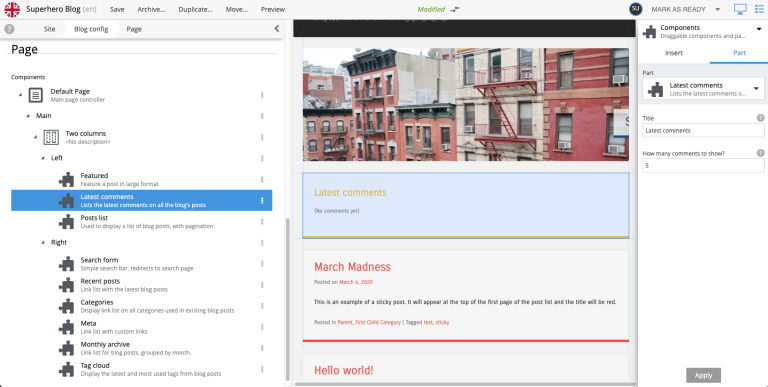The height and width of the screenshot is (387, 768).
Task: Switch to the Insert tab
Action: tap(673, 53)
